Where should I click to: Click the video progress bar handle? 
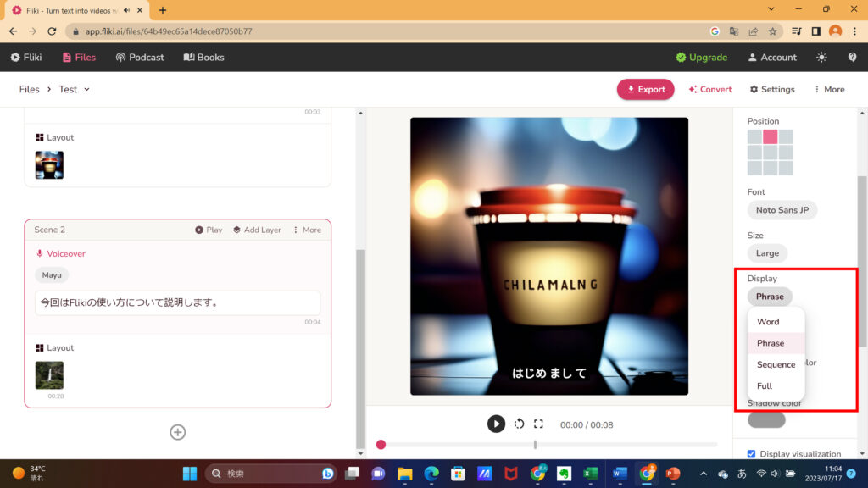point(381,444)
